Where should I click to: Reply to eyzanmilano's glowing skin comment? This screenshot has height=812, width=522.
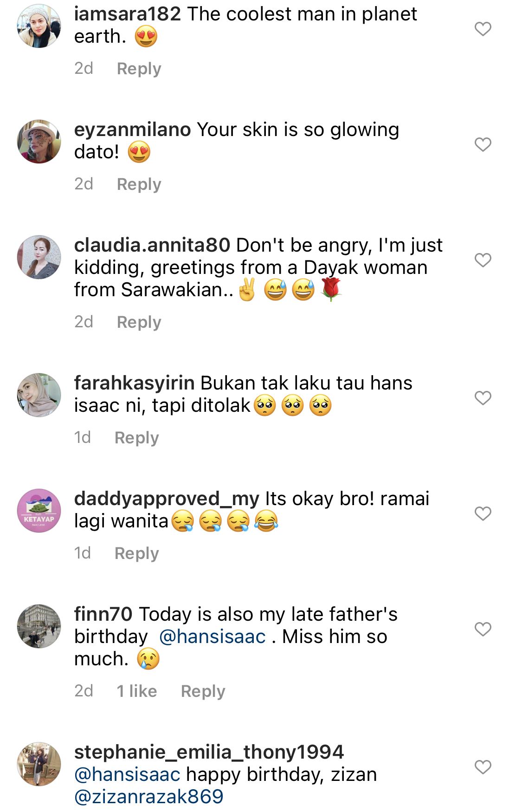139,184
